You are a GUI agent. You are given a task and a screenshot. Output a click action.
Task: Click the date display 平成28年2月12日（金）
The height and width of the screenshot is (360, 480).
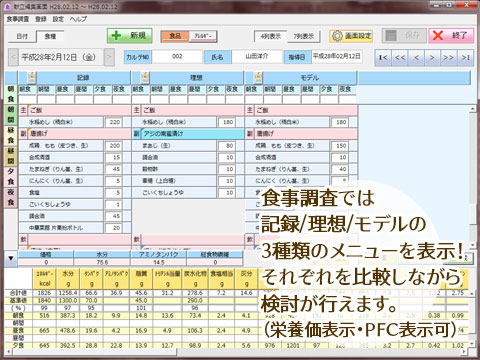click(x=61, y=57)
